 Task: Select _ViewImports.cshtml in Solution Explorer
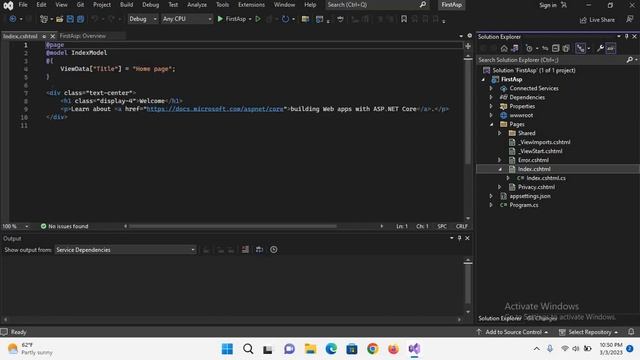tap(544, 142)
